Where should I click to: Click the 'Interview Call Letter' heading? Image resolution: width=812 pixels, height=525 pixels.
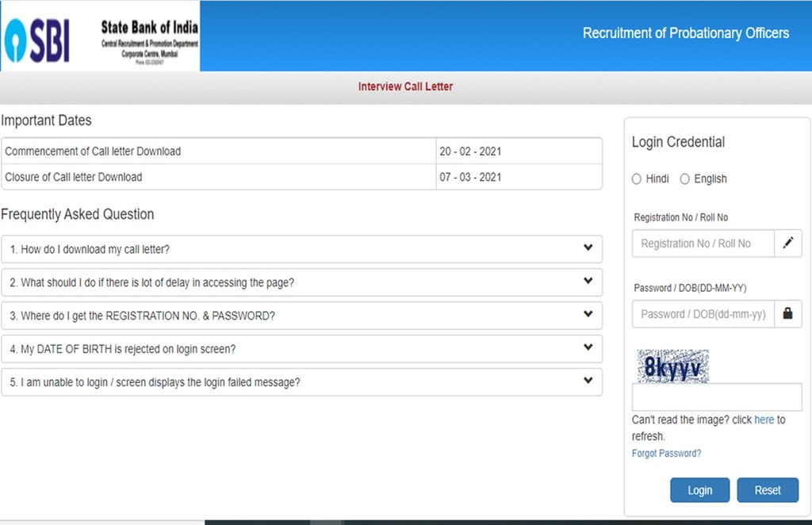[405, 86]
